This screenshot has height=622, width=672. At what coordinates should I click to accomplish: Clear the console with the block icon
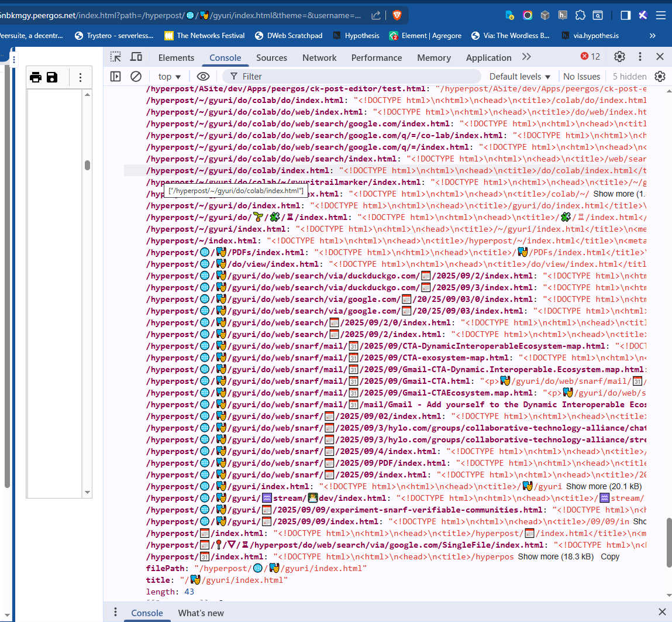coord(136,77)
